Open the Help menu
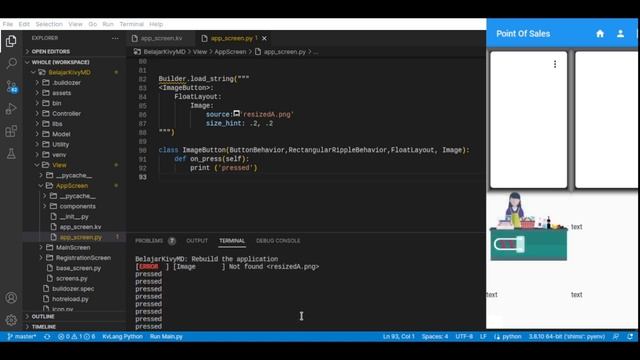Viewport: 640px width, 360px height. (156, 24)
